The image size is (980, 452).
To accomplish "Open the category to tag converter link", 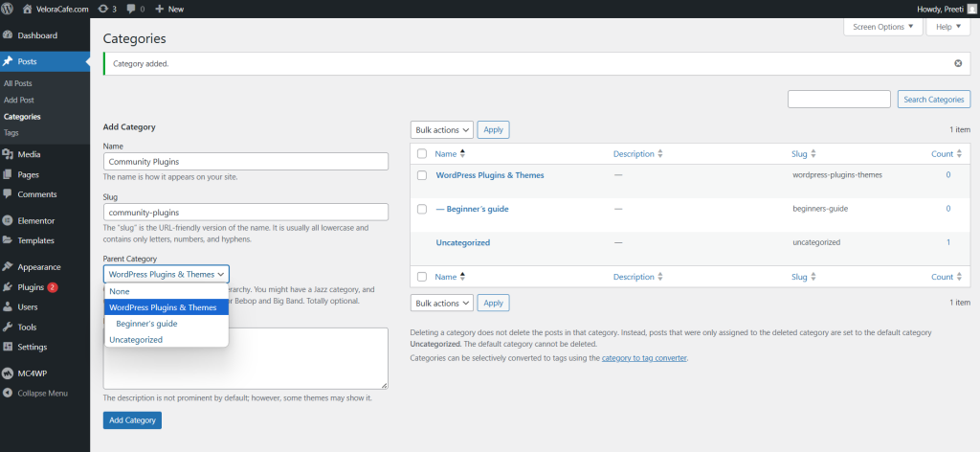I will [x=644, y=358].
